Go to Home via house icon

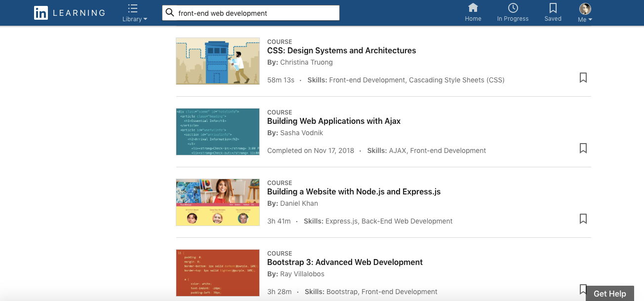(x=473, y=8)
